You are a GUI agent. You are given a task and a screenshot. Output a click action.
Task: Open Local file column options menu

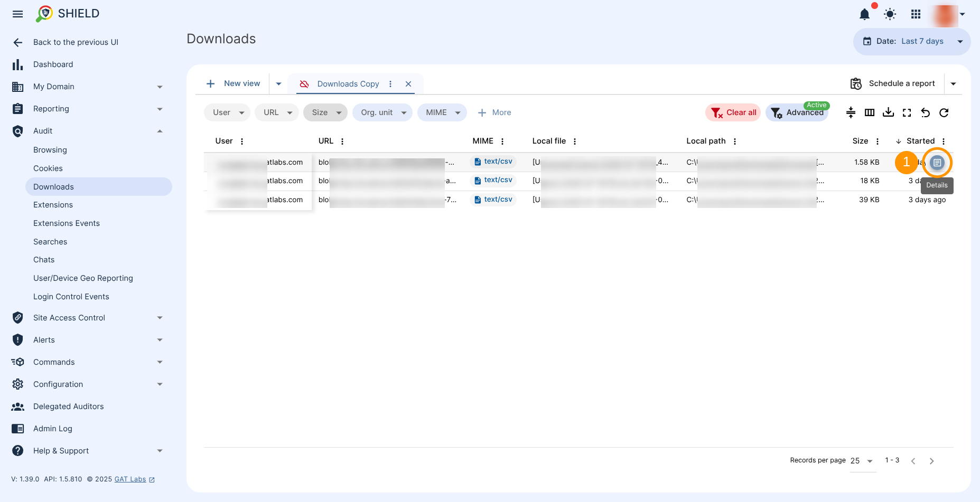point(575,141)
